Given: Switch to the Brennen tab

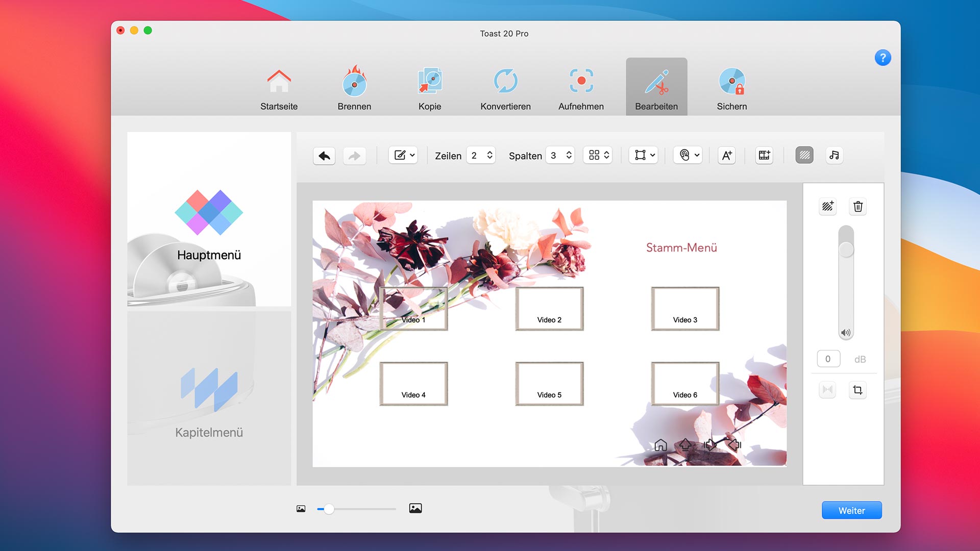Looking at the screenshot, I should click(354, 88).
